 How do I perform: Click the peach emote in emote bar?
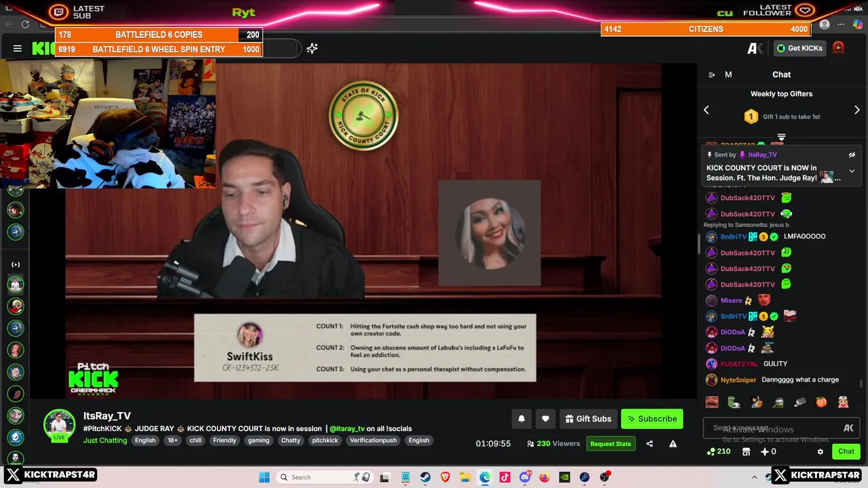click(821, 403)
